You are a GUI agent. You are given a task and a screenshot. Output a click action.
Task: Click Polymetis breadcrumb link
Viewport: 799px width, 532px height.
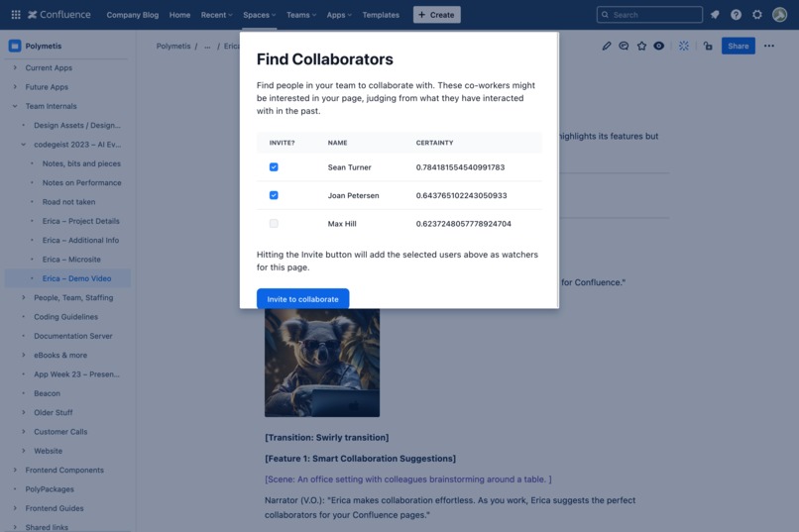[173, 46]
